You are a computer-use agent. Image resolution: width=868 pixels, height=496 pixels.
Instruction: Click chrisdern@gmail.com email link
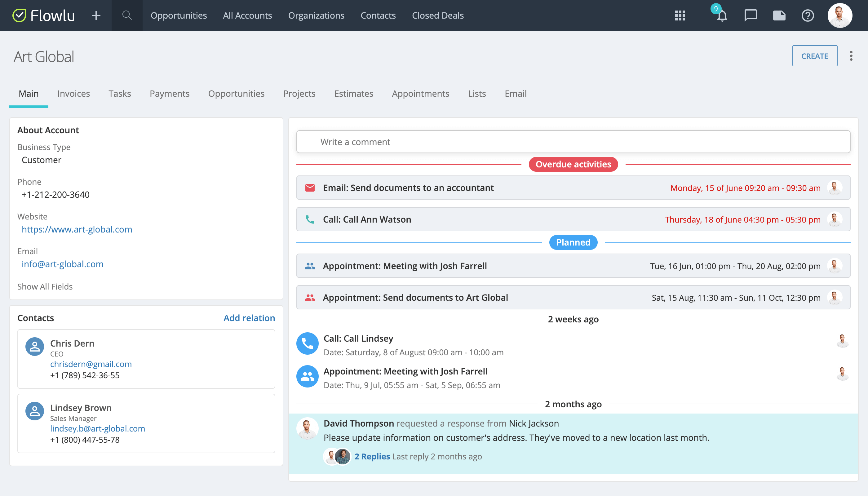click(x=91, y=364)
